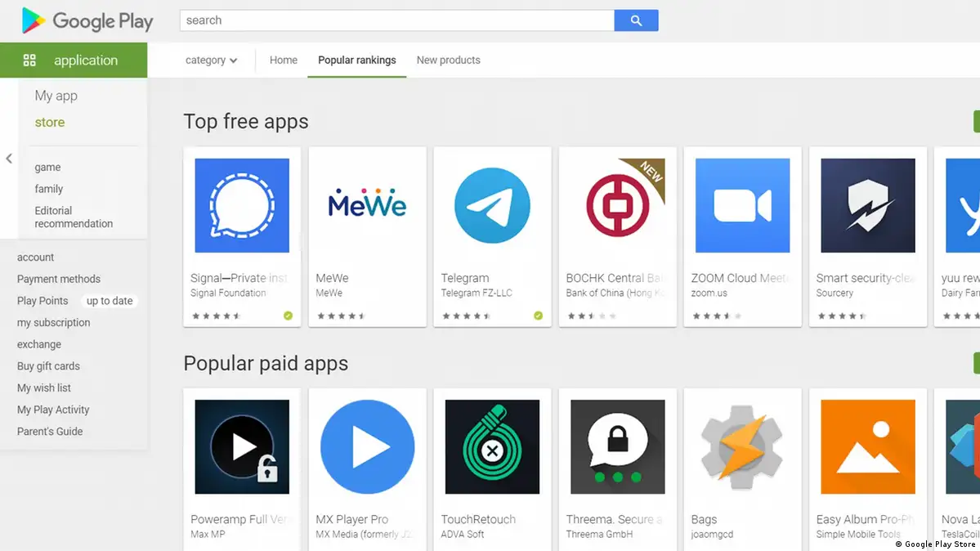Viewport: 980px width, 551px height.
Task: Open the Bags gear lightning icon
Action: (x=742, y=446)
